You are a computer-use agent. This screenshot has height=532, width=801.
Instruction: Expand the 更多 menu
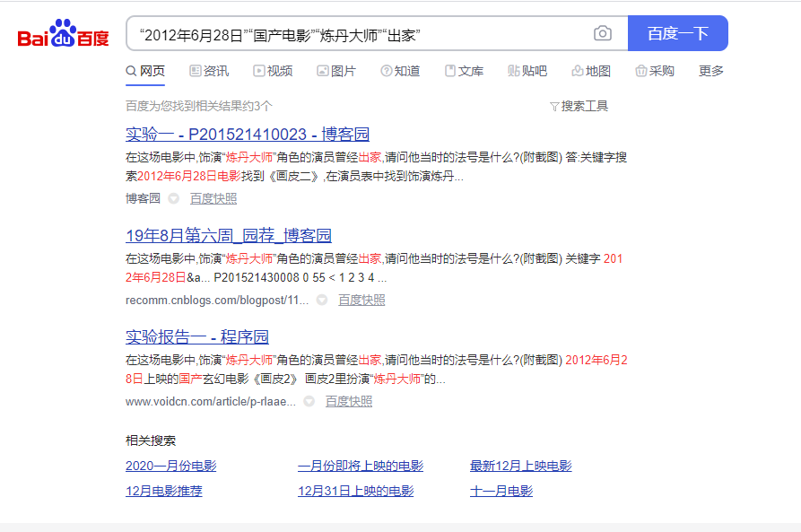tap(711, 71)
